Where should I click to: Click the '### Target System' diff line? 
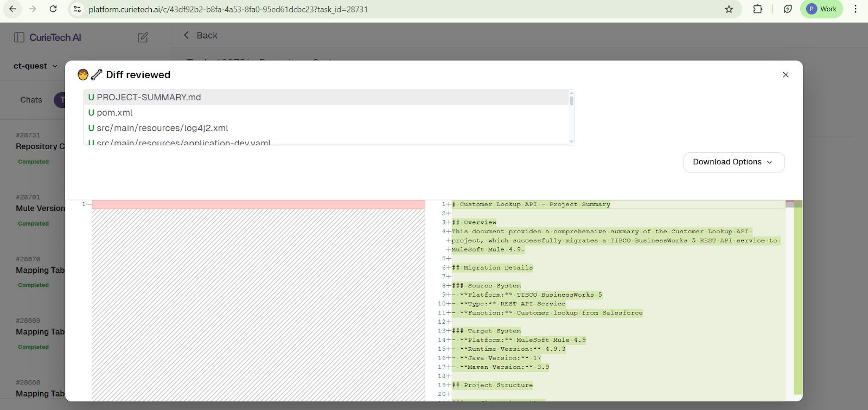(x=487, y=331)
